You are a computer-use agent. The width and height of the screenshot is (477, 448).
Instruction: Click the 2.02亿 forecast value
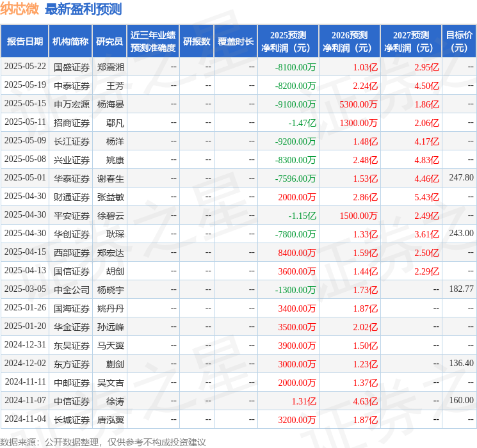pyautogui.click(x=366, y=327)
